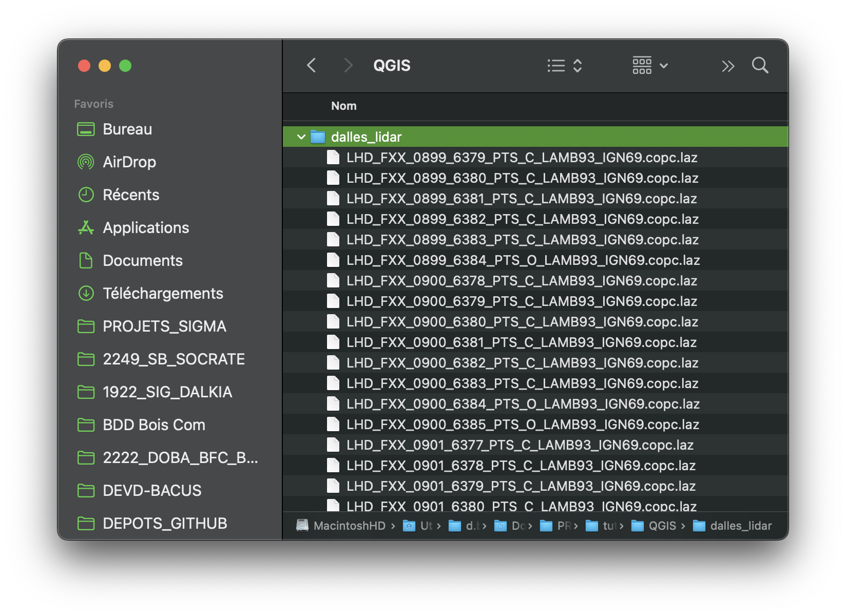
Task: Open the list view switcher
Action: [x=564, y=66]
